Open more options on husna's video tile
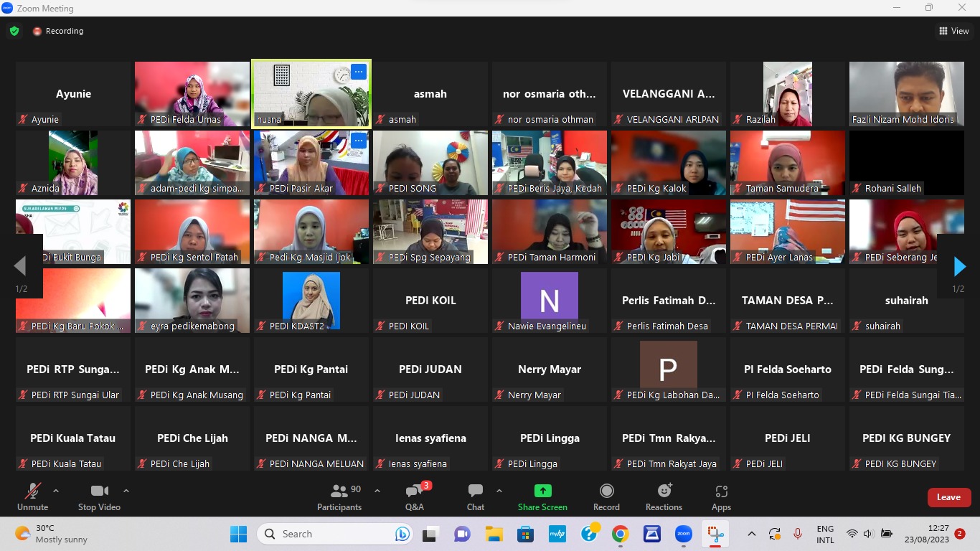Image resolution: width=980 pixels, height=551 pixels. click(x=359, y=72)
